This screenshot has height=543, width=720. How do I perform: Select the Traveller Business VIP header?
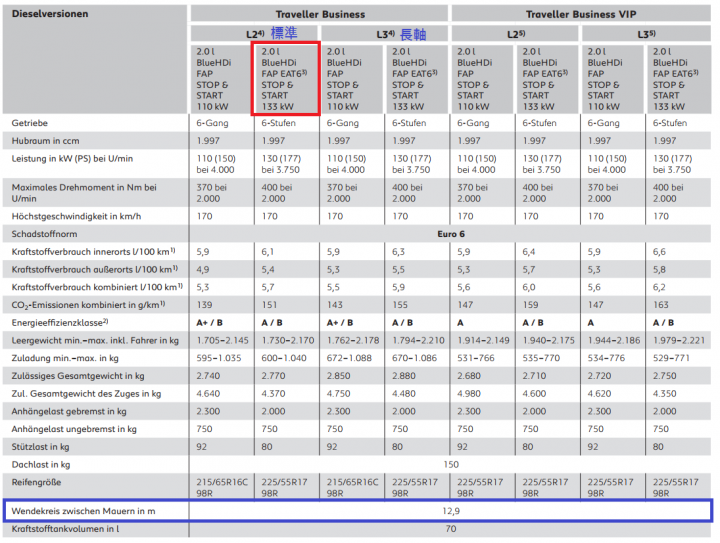581,14
